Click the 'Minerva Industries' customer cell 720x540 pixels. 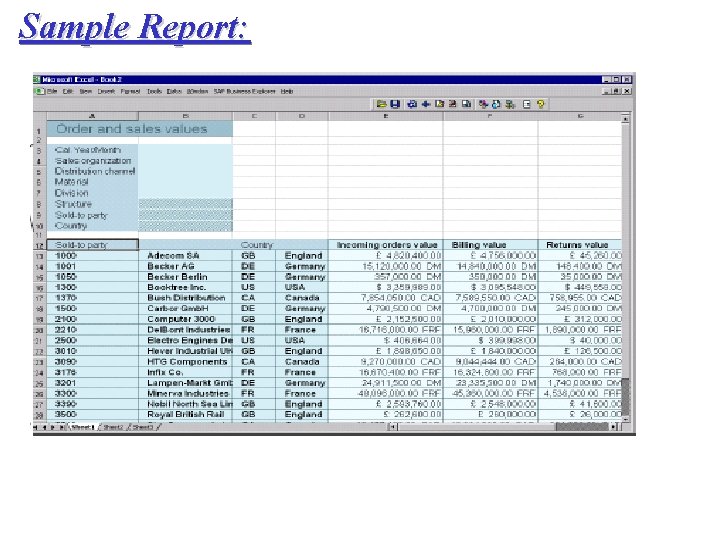click(188, 394)
